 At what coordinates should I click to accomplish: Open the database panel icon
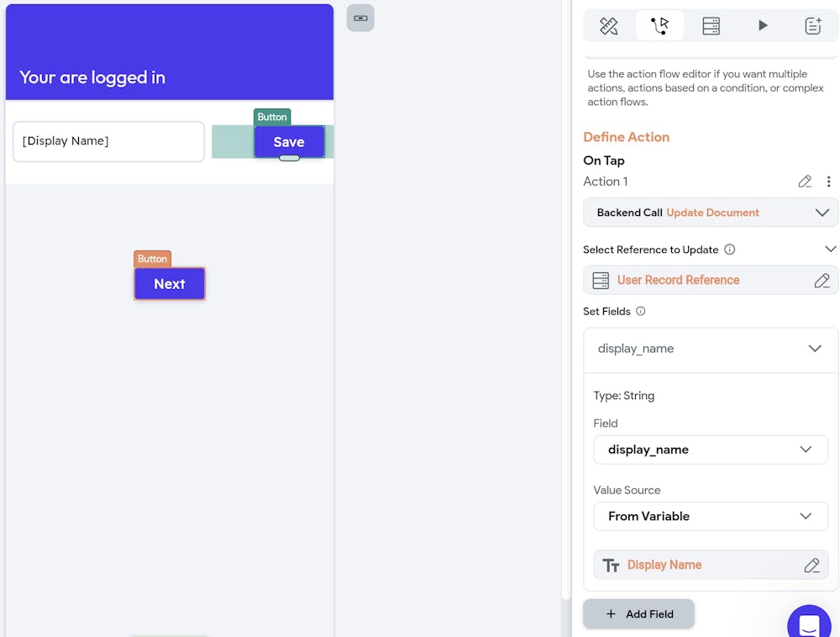point(711,25)
